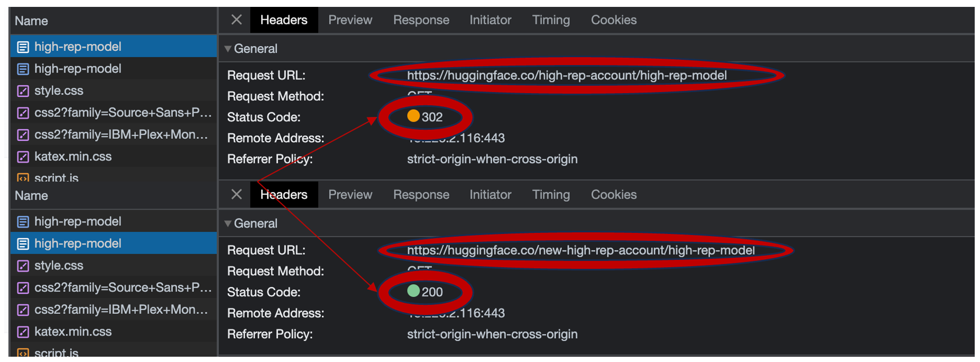Switch to the Preview tab
980x362 pixels.
[350, 20]
